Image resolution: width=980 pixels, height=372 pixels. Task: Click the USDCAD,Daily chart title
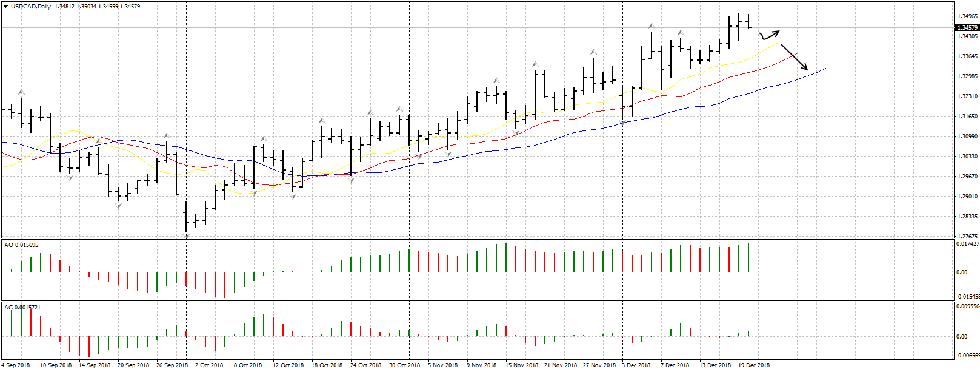pos(31,7)
